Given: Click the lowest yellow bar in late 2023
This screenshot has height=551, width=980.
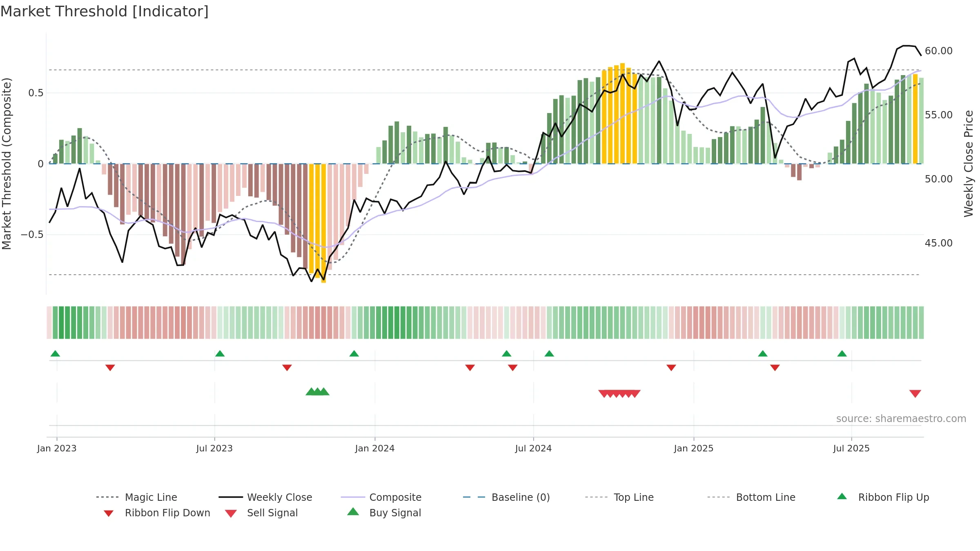Looking at the screenshot, I should [323, 223].
